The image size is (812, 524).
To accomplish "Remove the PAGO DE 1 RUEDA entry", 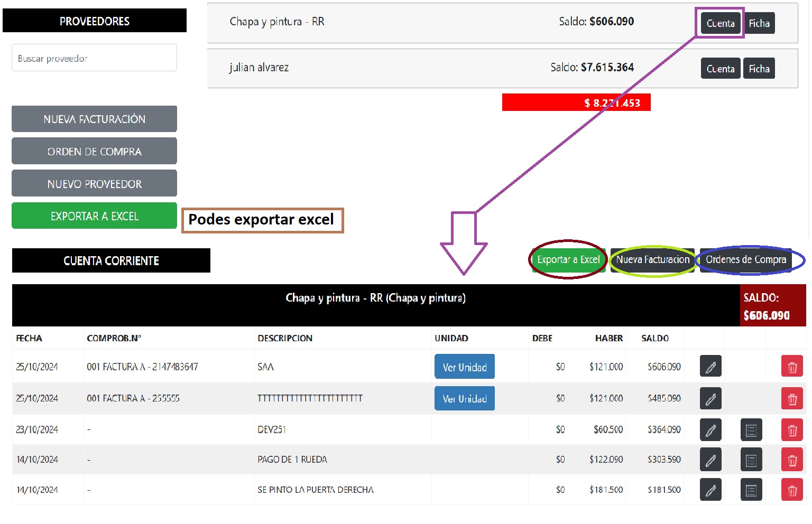I will (792, 460).
